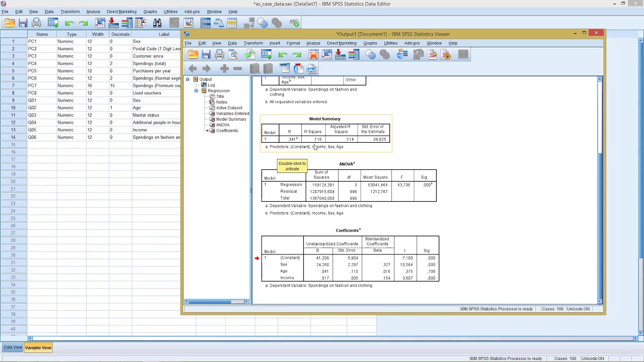Image resolution: width=644 pixels, height=362 pixels.
Task: Collapse the Output tree root node
Action: pyautogui.click(x=188, y=79)
